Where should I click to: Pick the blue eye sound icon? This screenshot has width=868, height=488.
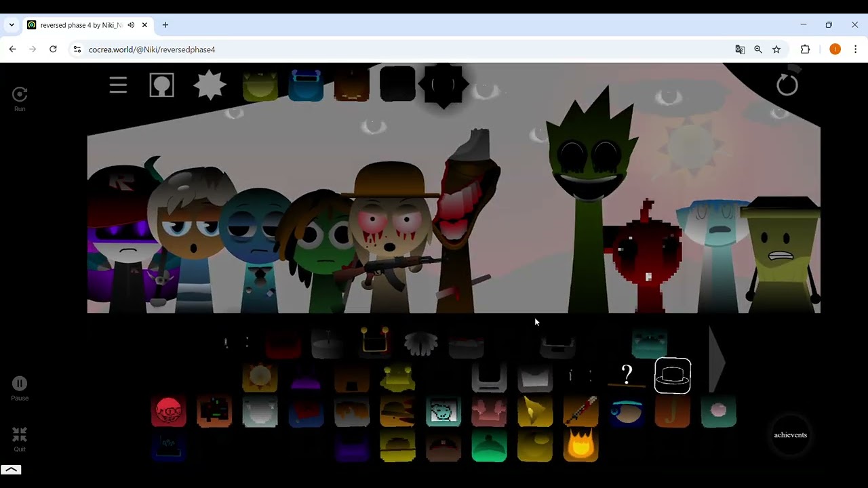(x=627, y=411)
